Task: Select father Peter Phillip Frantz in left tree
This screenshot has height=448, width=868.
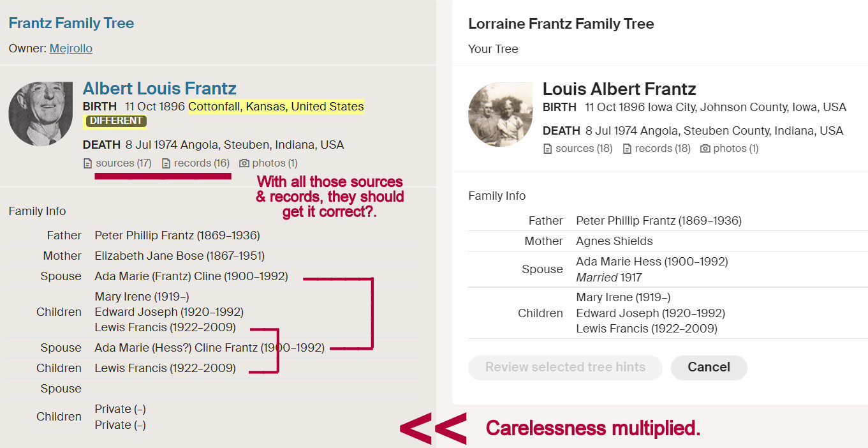Action: click(x=177, y=235)
